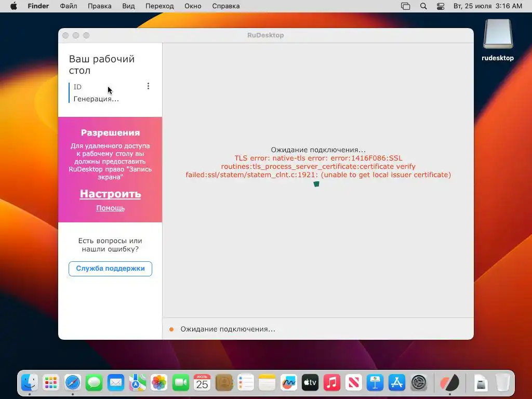
Task: Open the Правка menu
Action: click(x=99, y=6)
